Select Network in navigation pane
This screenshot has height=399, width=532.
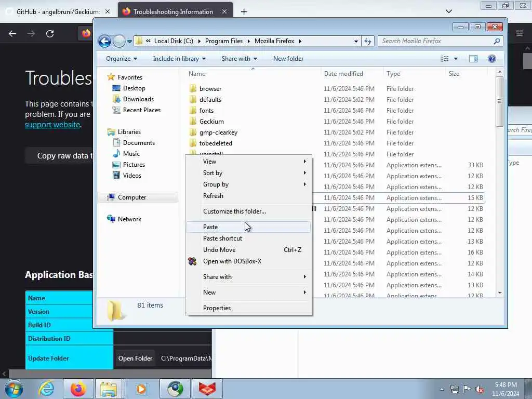(124, 219)
